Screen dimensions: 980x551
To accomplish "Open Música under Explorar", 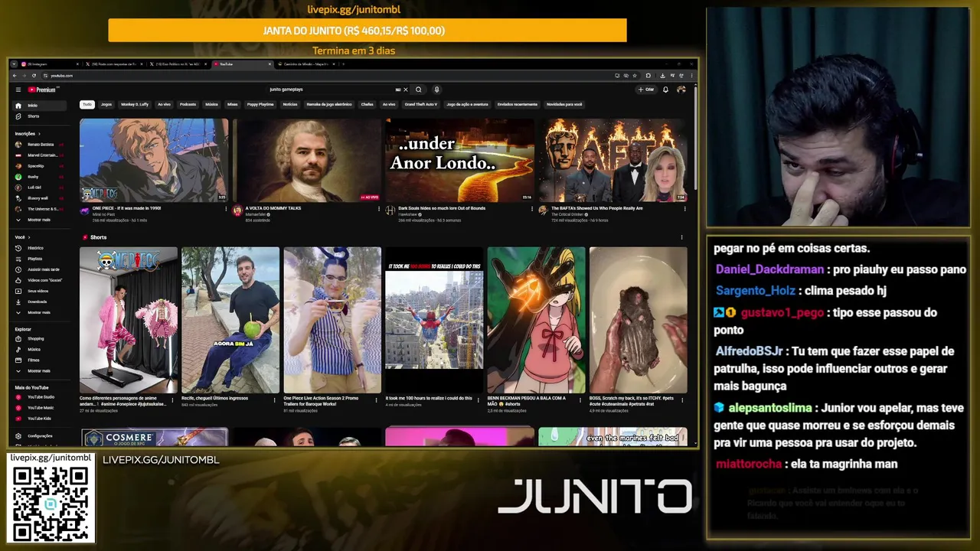I will point(40,349).
